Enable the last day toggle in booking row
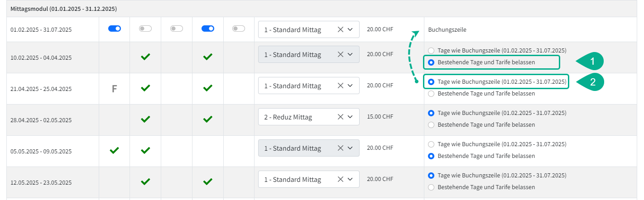 [x=239, y=29]
